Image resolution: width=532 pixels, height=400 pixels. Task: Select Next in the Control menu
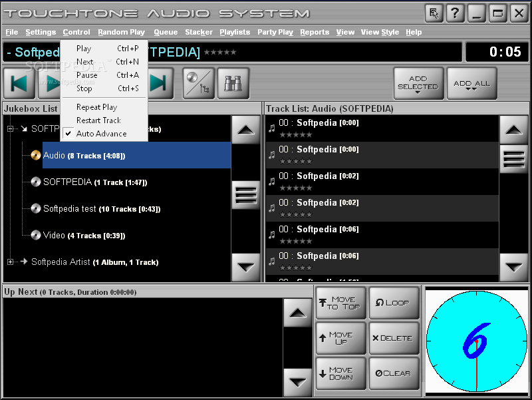pos(104,62)
